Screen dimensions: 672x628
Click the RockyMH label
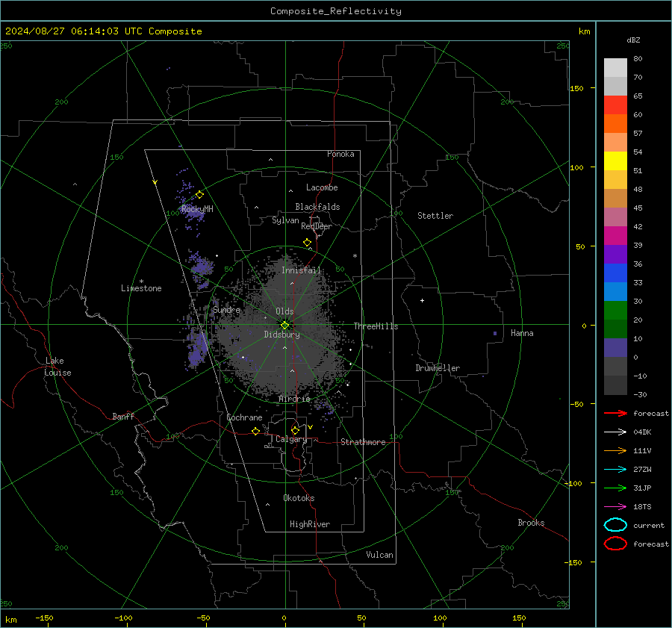point(197,209)
